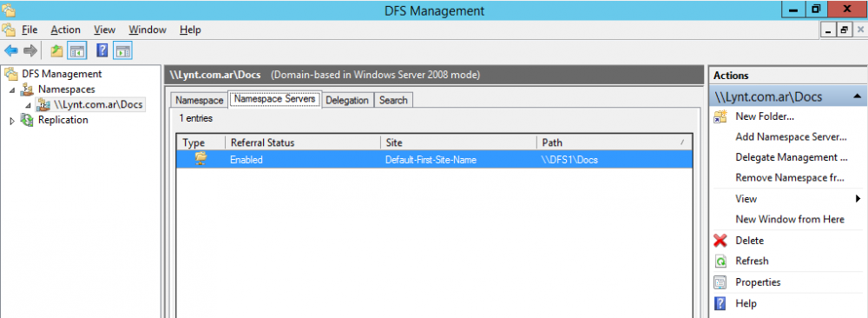This screenshot has width=868, height=318.
Task: Click the blue Help toolbar icon
Action: (x=102, y=51)
